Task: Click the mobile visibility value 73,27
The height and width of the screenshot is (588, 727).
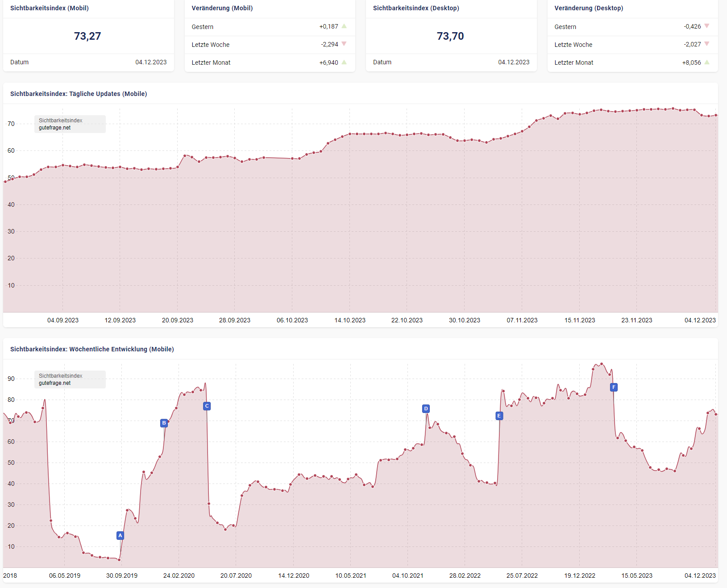Action: tap(87, 36)
